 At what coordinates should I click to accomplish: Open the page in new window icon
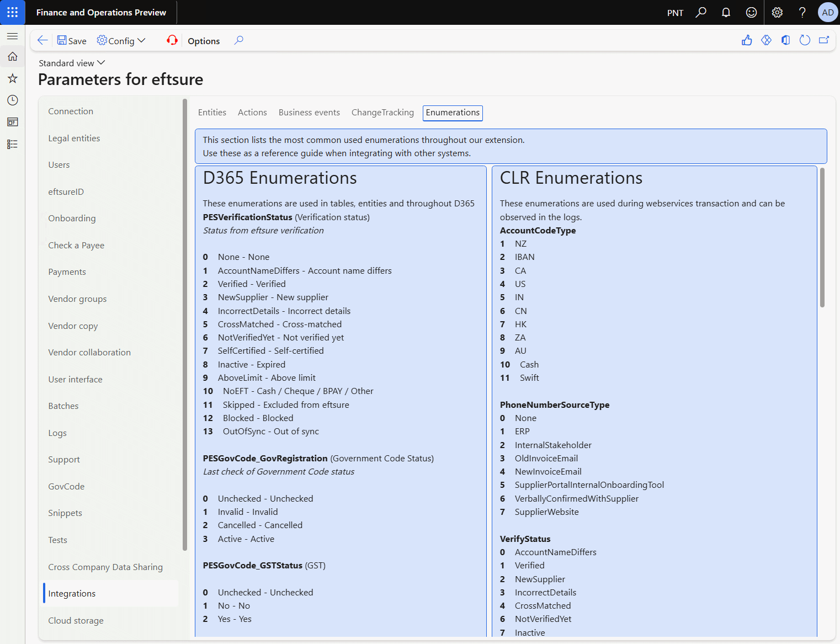point(824,40)
